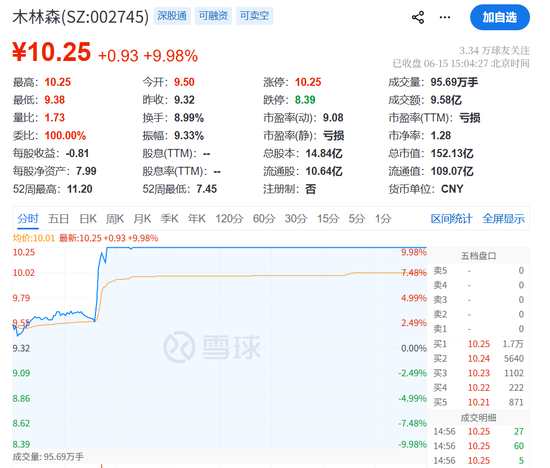This screenshot has height=468, width=550.
Task: Click the 买2 order row at 10.24
Action: coord(478,359)
